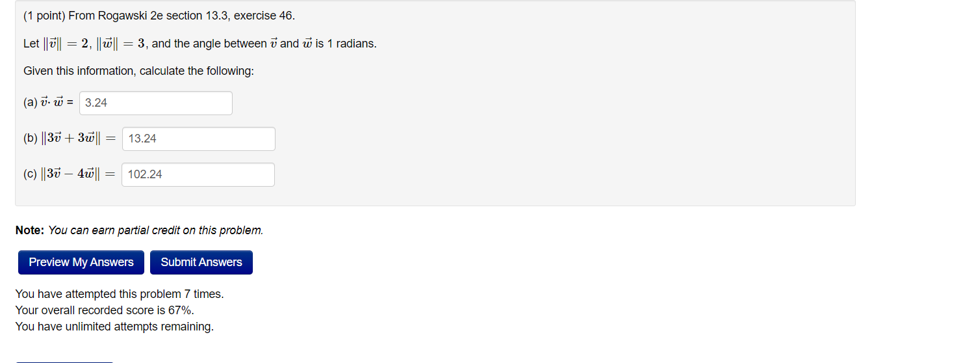
Task: Click 'Given this information, calculate the following' text
Action: (138, 71)
